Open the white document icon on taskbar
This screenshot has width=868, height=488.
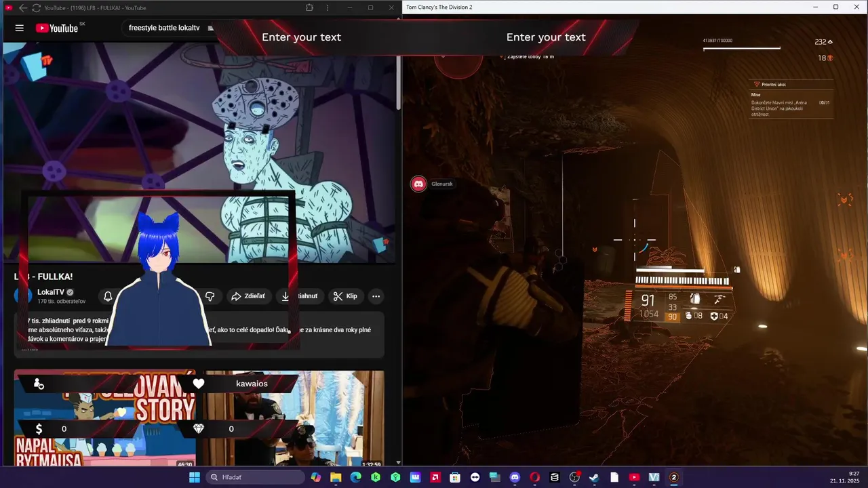pos(614,477)
